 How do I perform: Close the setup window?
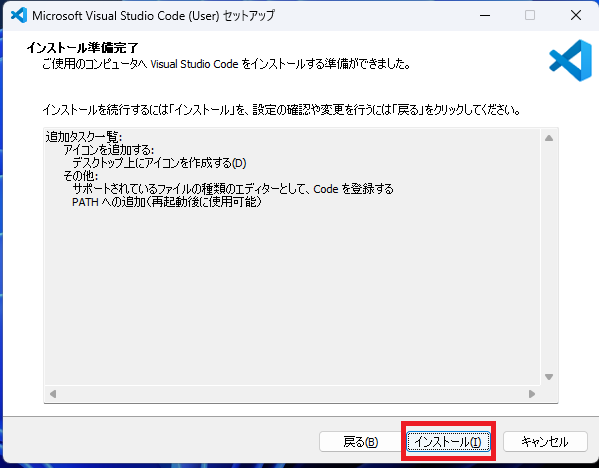[x=576, y=15]
